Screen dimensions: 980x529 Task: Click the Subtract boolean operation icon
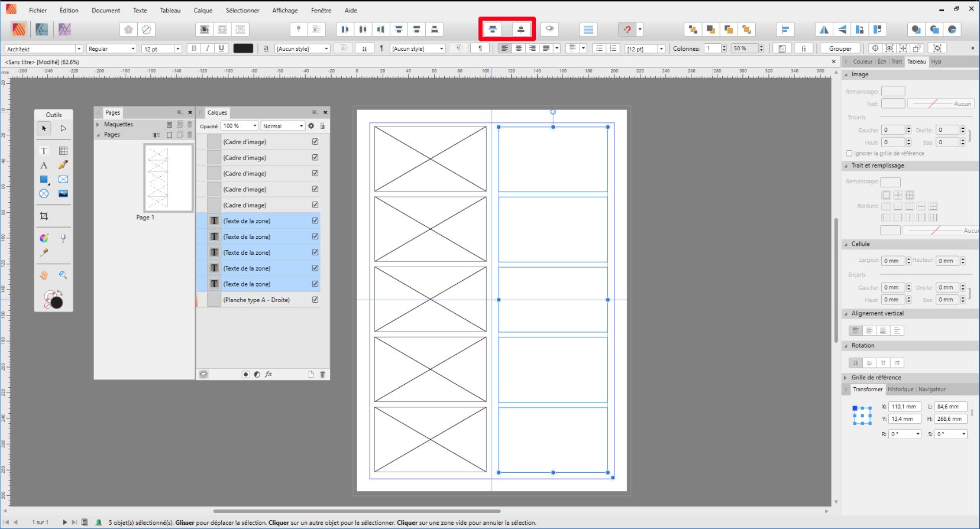click(934, 30)
